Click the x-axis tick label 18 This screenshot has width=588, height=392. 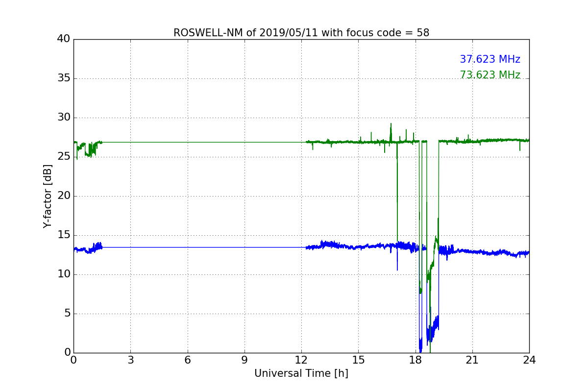[416, 360]
